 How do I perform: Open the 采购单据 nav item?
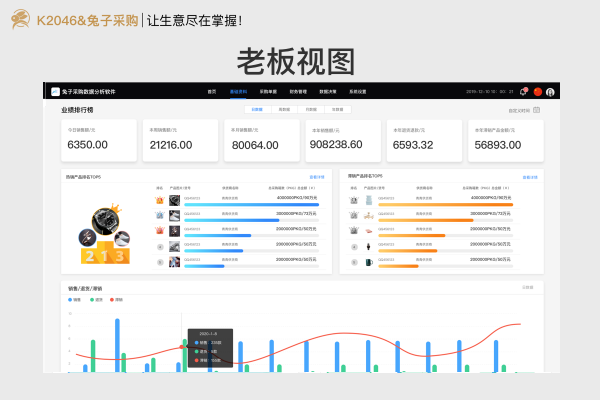click(x=268, y=91)
